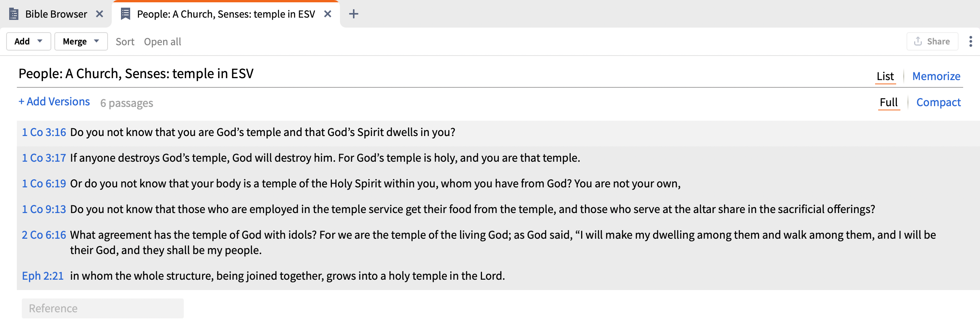Select Compact passage display
Screen dimensions: 980x323
pyautogui.click(x=938, y=102)
